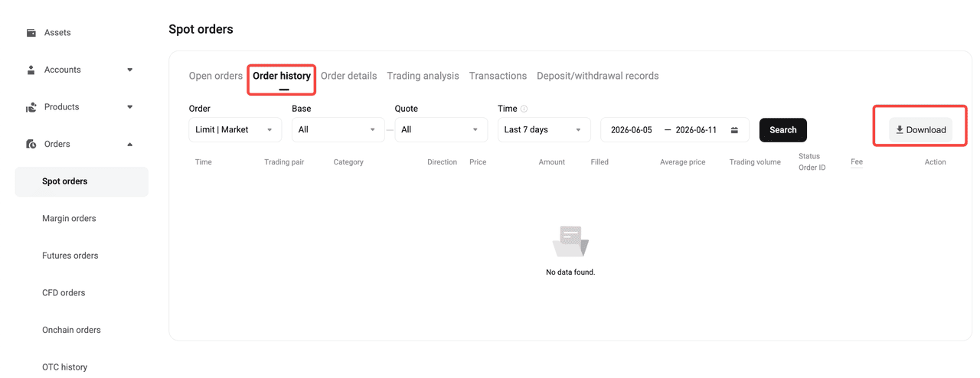The height and width of the screenshot is (378, 980).
Task: Click the Time column header
Action: coord(204,162)
